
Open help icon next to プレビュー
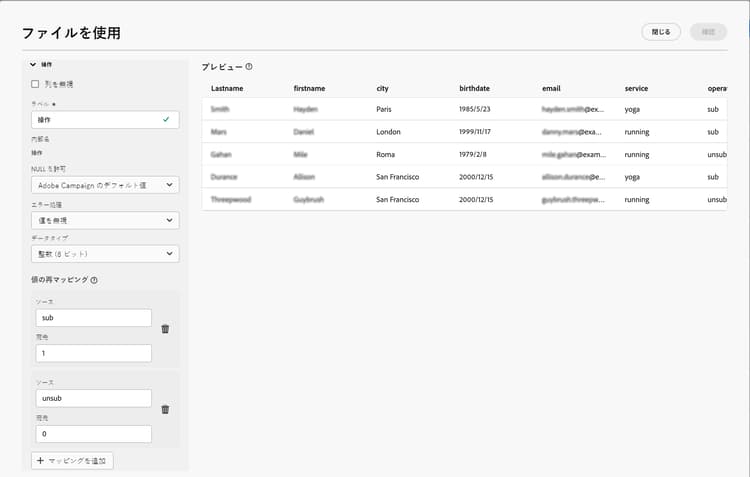[249, 67]
